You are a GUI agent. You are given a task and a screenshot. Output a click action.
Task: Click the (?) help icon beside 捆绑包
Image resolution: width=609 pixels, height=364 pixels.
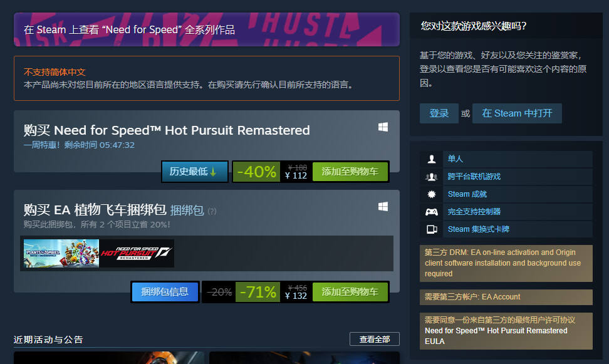[x=212, y=211]
